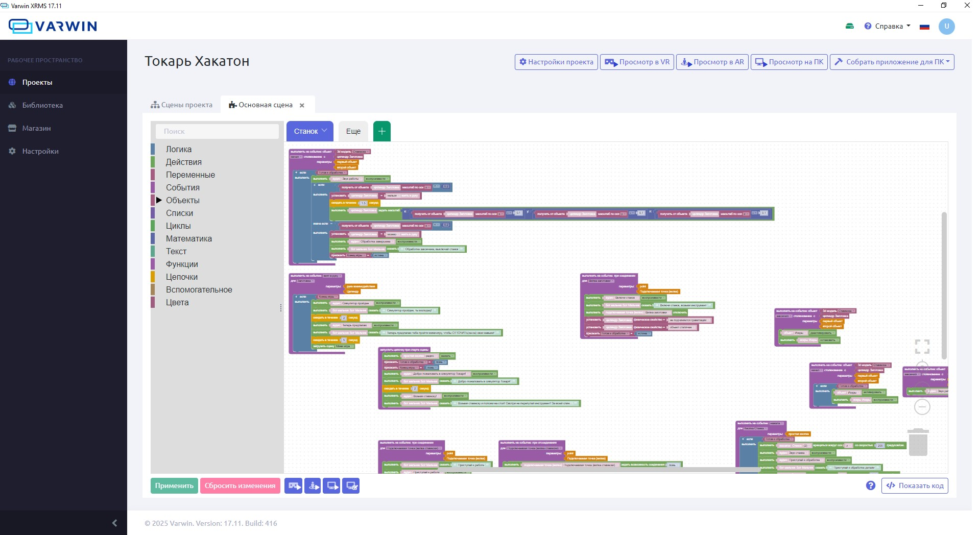Click the desktop preview icon in bottom toolbar
This screenshot has height=535, width=980.
click(x=331, y=485)
